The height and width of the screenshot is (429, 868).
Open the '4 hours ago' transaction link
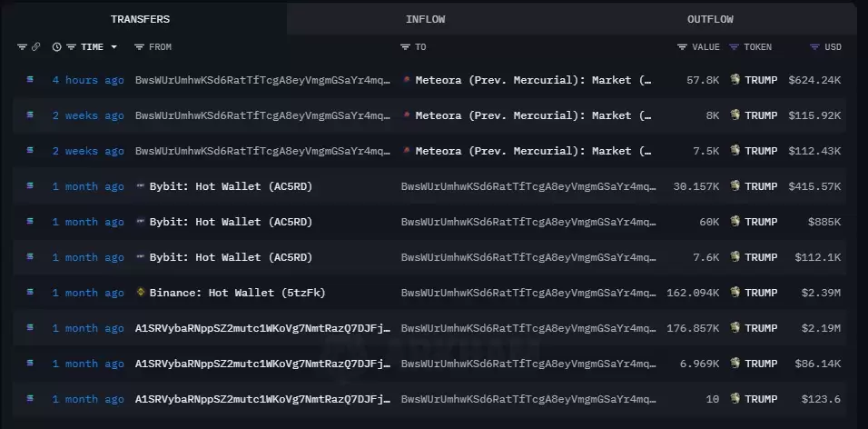(x=88, y=80)
